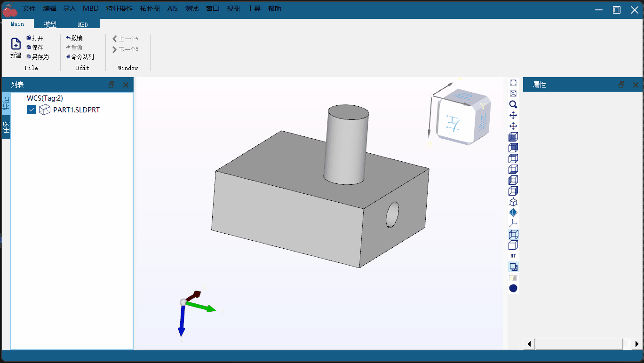The image size is (644, 363).
Task: Select the 任务 vertical side tab
Action: point(6,127)
